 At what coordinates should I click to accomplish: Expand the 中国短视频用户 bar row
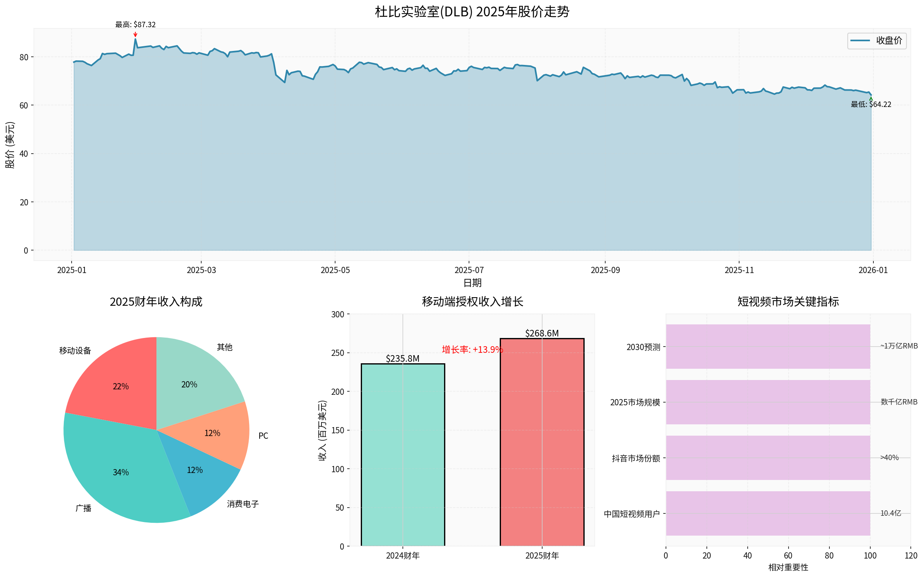[x=768, y=513]
